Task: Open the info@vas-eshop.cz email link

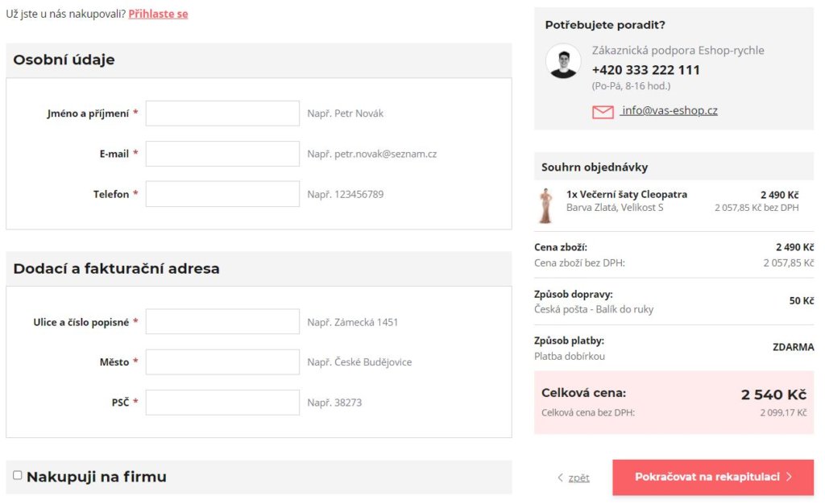Action: (x=669, y=110)
